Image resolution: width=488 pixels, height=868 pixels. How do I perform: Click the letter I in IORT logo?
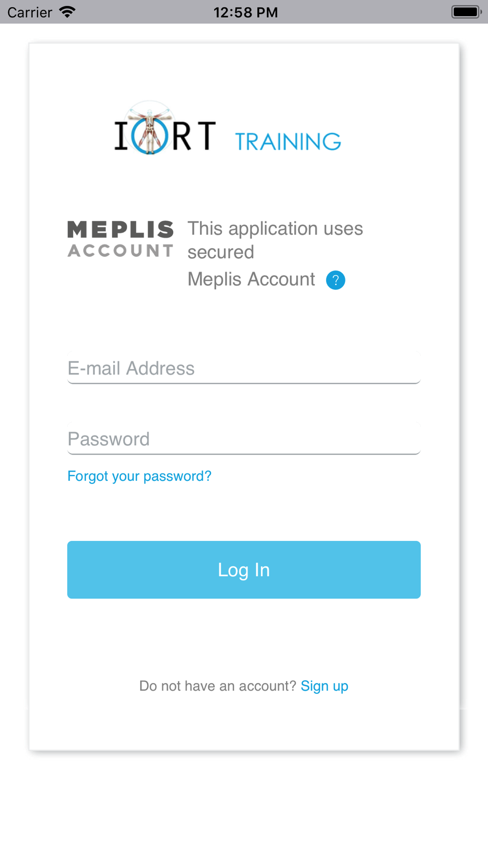(x=121, y=135)
